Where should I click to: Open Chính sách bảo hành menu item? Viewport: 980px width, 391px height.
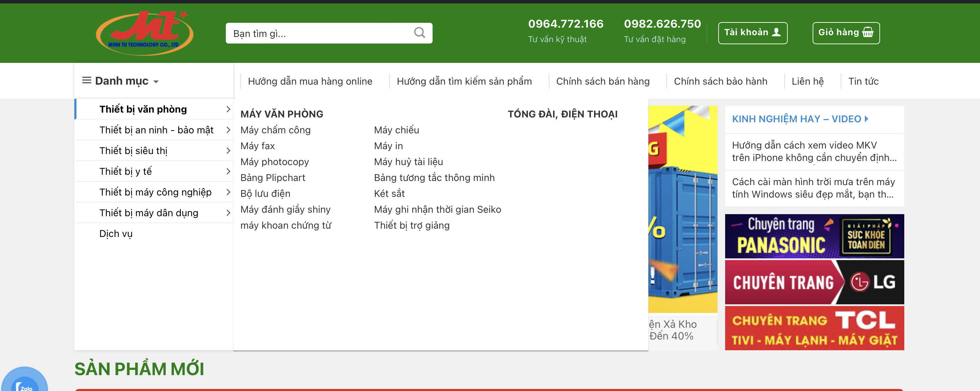click(720, 81)
